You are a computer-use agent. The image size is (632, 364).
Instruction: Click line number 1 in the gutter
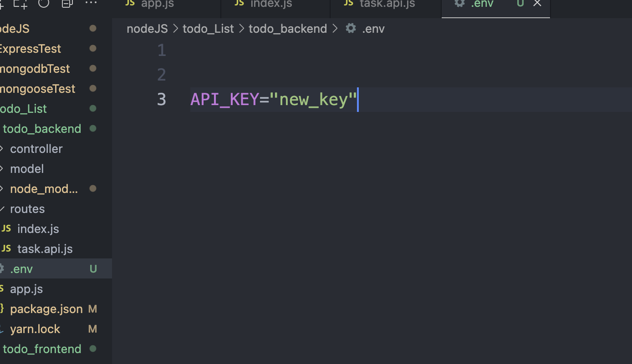pos(162,51)
